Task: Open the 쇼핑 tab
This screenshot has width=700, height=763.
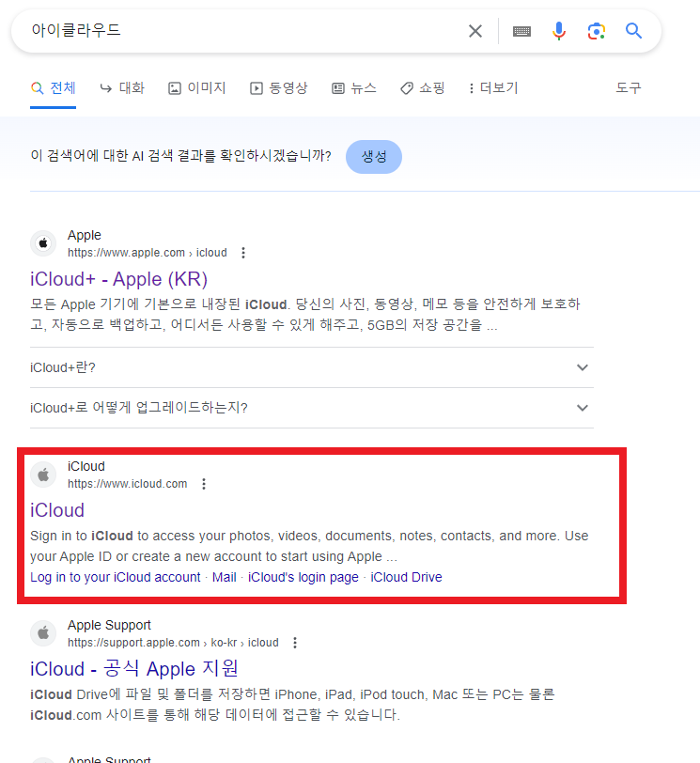Action: [x=423, y=88]
